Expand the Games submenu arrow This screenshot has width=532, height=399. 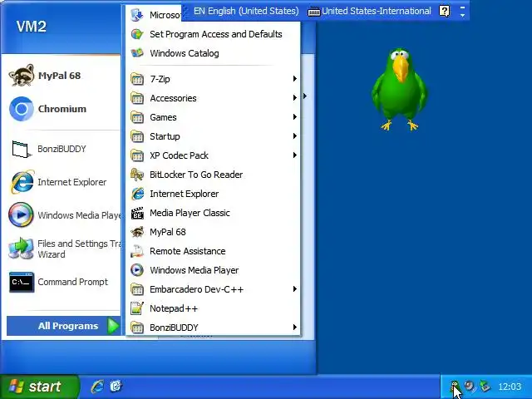(x=295, y=117)
